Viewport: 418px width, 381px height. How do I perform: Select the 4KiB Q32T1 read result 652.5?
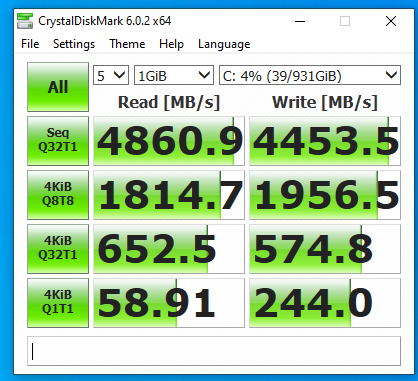pos(169,249)
